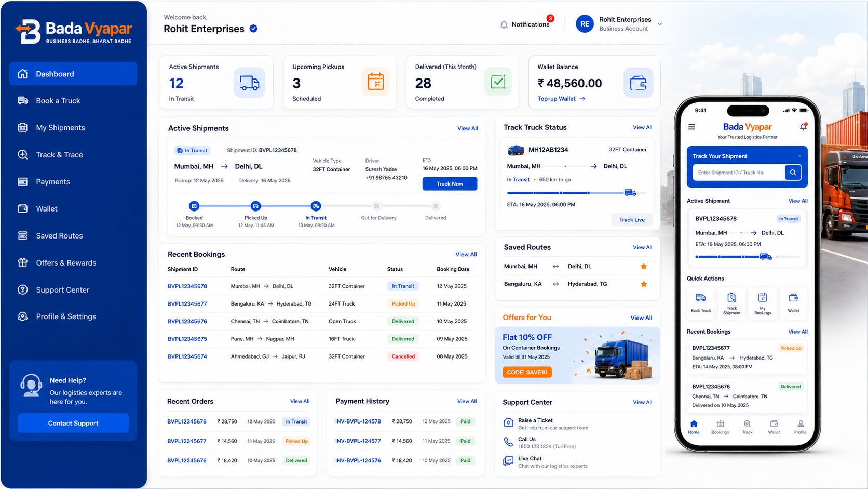Click the Upcoming Pickups calendar icon
868x489 pixels.
tap(375, 82)
